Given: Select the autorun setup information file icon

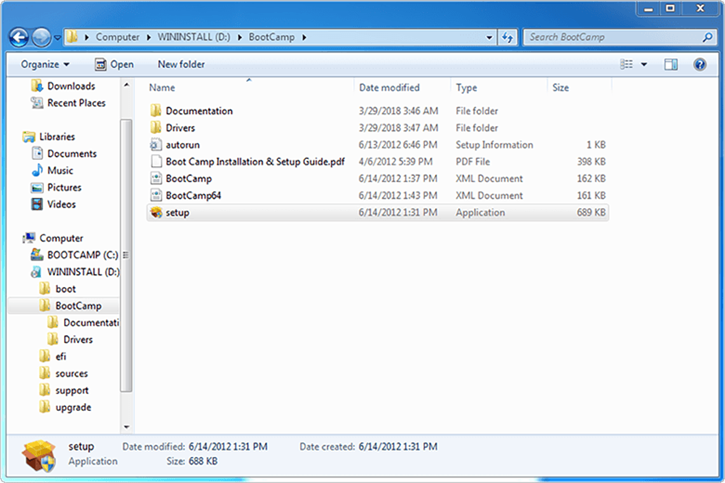Looking at the screenshot, I should 156,145.
